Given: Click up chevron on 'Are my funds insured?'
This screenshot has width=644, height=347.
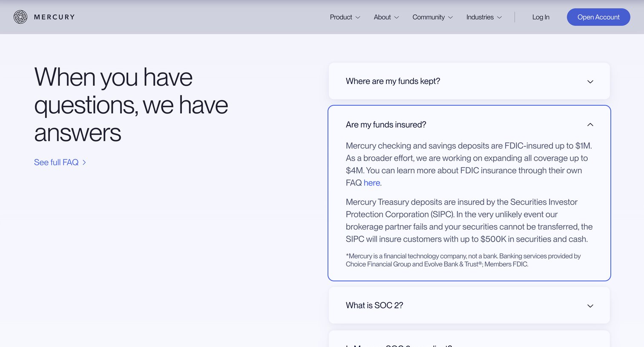Looking at the screenshot, I should [590, 124].
